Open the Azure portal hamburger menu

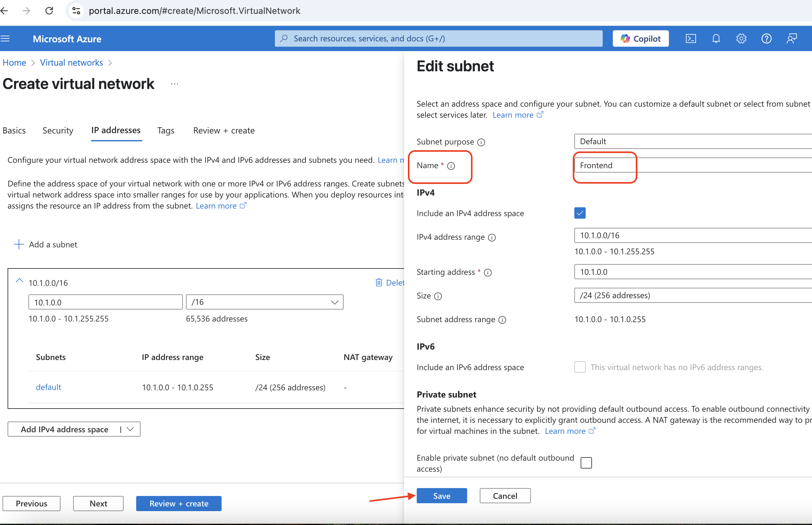(5, 38)
